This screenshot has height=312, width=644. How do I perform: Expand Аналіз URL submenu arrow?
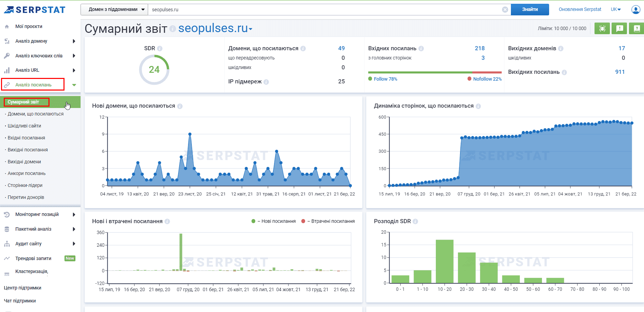coord(74,70)
